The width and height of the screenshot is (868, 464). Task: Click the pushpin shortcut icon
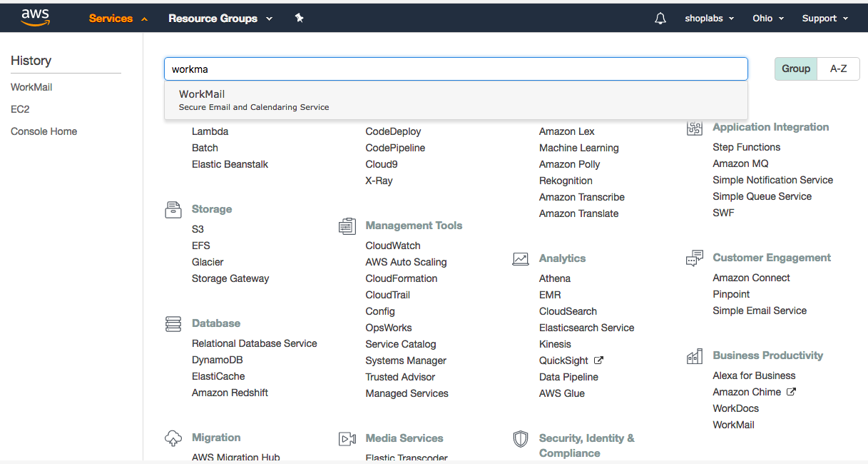click(300, 18)
